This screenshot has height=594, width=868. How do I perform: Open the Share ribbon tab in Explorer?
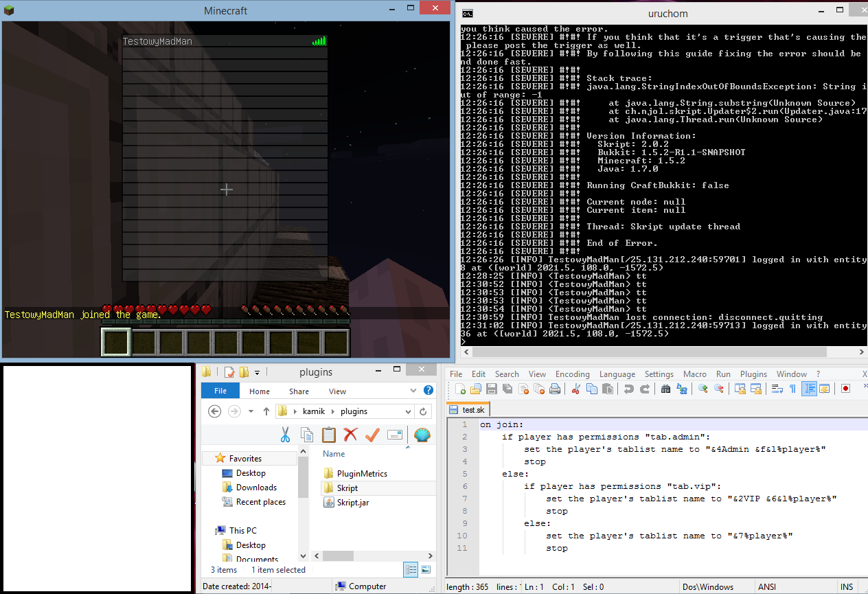pos(299,391)
